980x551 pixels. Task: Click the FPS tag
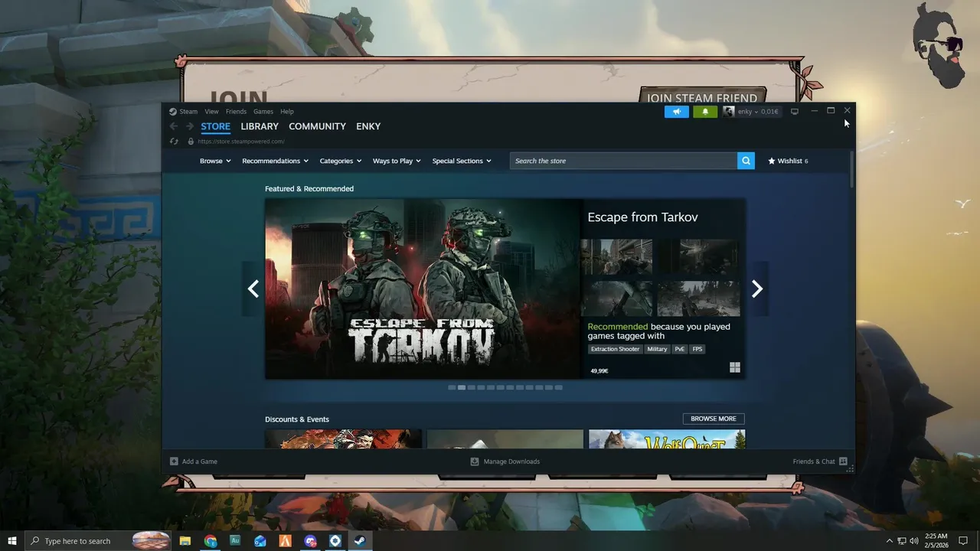[x=697, y=349]
